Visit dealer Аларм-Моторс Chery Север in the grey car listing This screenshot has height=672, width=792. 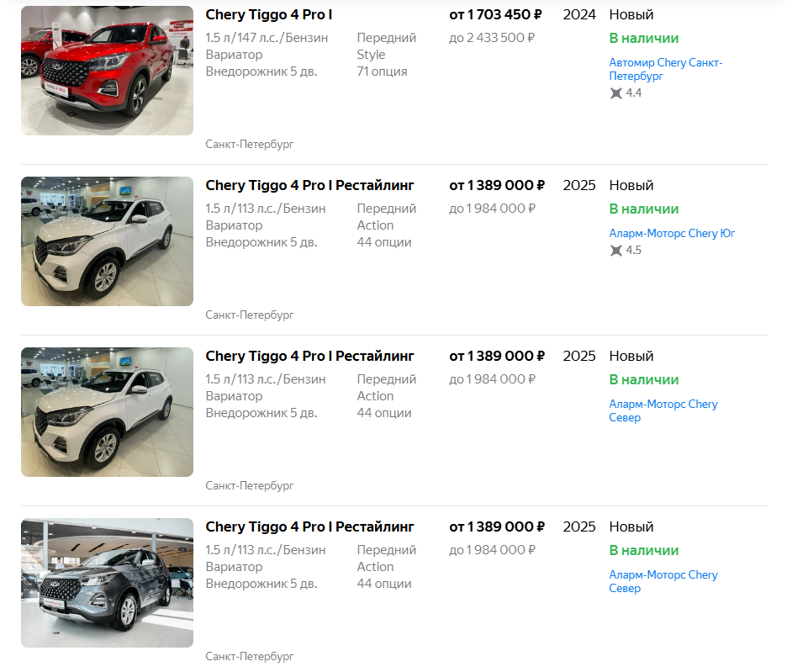[x=663, y=581]
